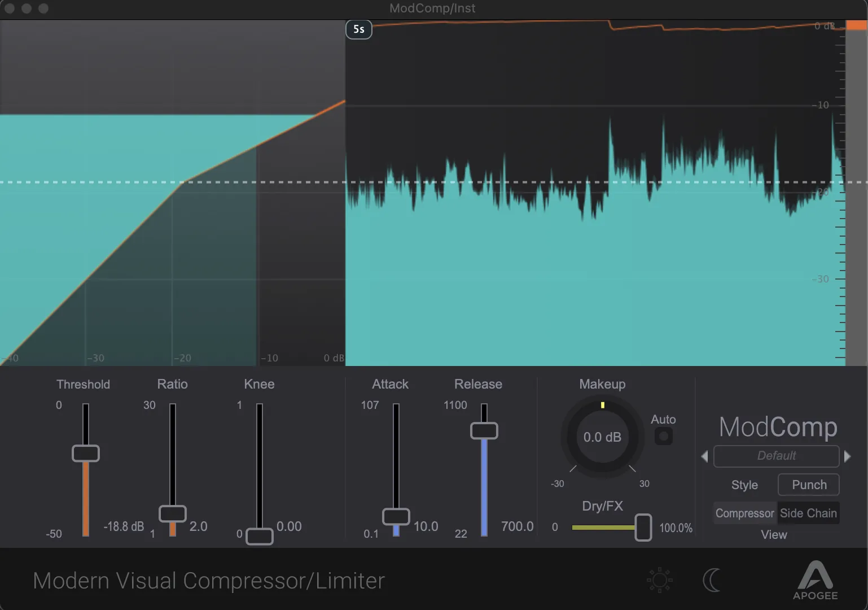Toggle Auto makeup gain button
Image resolution: width=868 pixels, height=610 pixels.
[663, 436]
